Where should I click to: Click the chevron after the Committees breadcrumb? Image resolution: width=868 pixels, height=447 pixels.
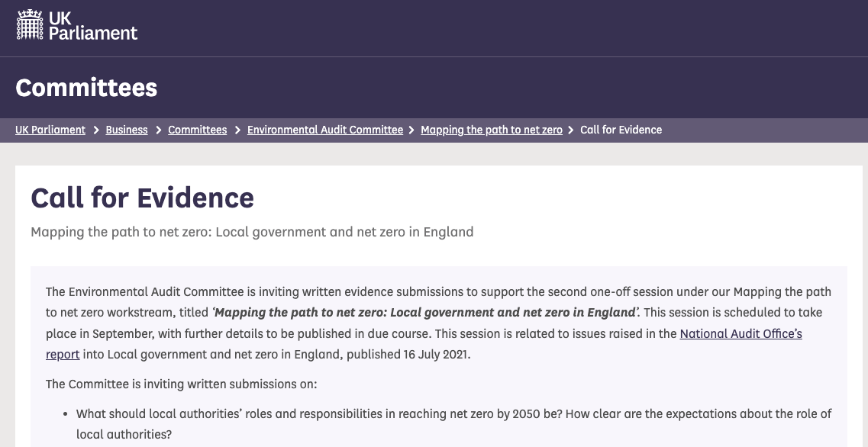(237, 130)
